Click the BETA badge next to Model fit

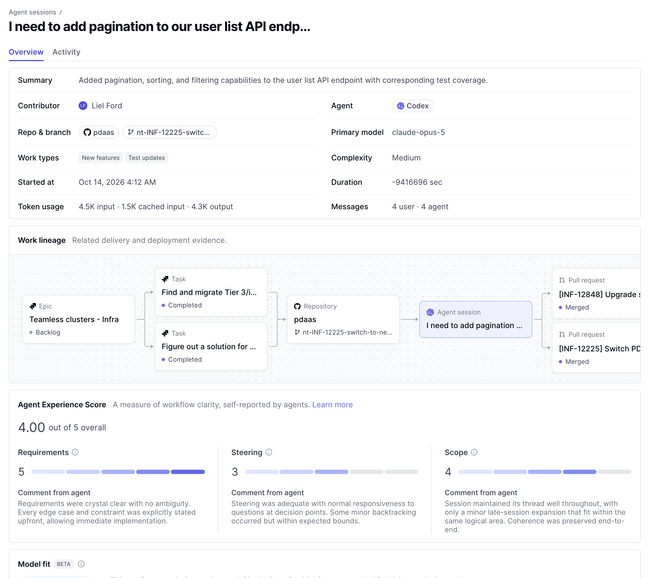[x=63, y=564]
